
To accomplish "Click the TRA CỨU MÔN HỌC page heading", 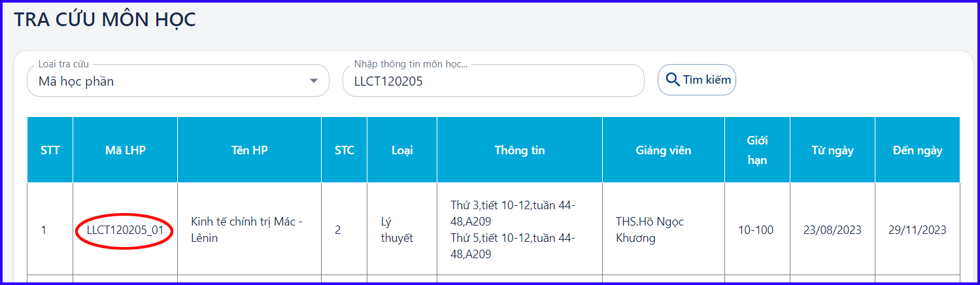I will (105, 20).
